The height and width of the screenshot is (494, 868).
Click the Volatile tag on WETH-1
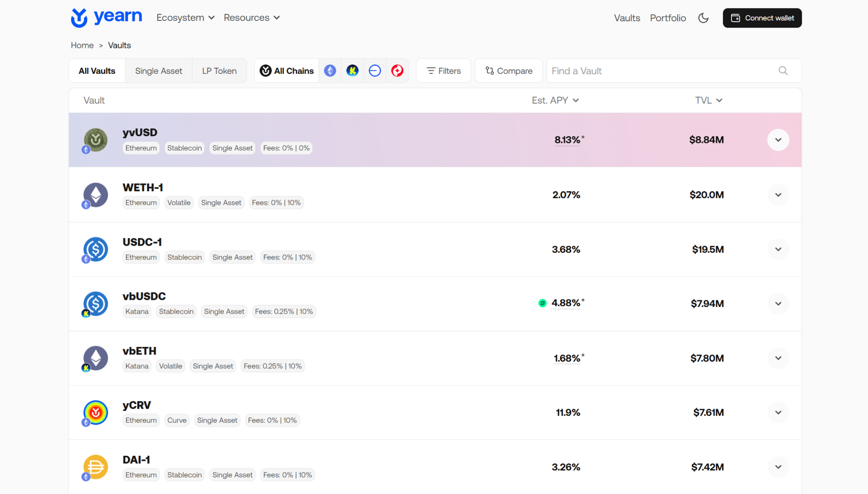(179, 203)
